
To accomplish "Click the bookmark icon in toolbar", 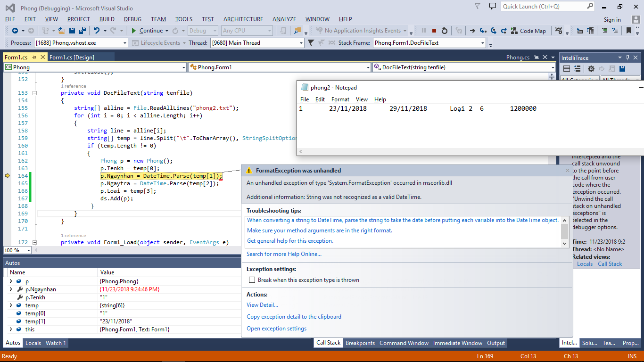I will click(x=628, y=31).
